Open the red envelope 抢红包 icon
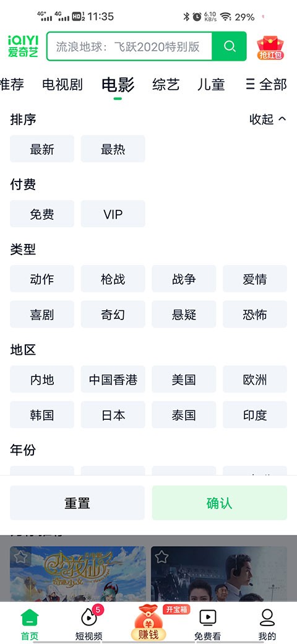This screenshot has height=644, width=297. [x=270, y=48]
